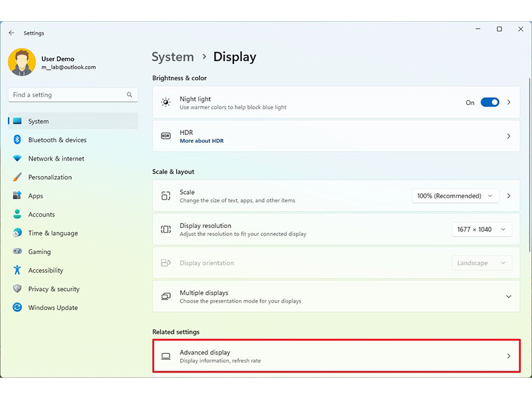Open the 1677 × 1040 resolution dropdown
The width and height of the screenshot is (532, 399).
(x=481, y=229)
